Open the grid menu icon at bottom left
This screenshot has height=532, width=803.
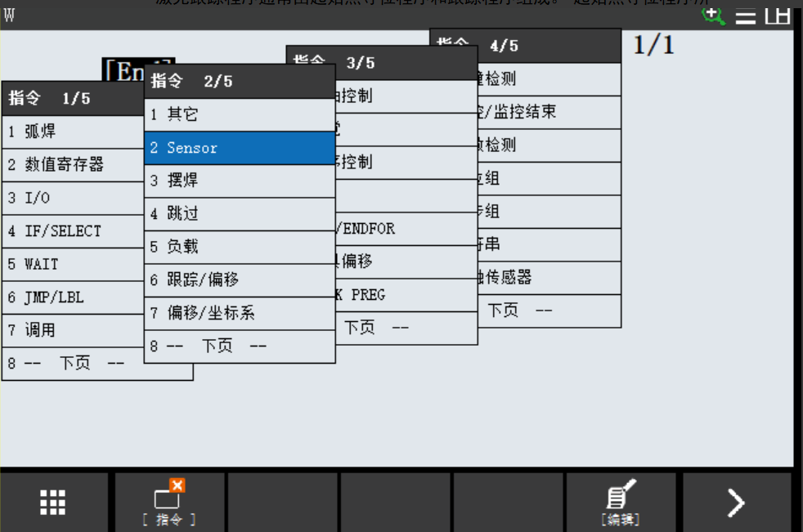click(53, 502)
